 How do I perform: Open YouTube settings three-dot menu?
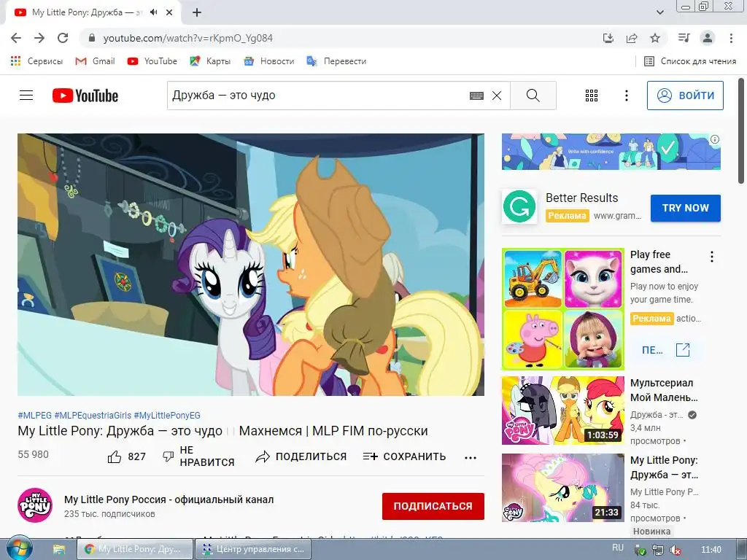tap(627, 96)
